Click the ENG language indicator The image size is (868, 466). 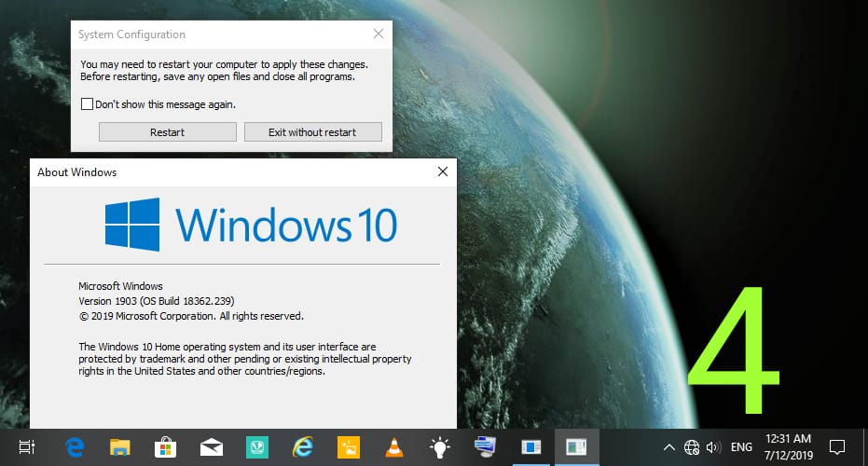click(741, 447)
